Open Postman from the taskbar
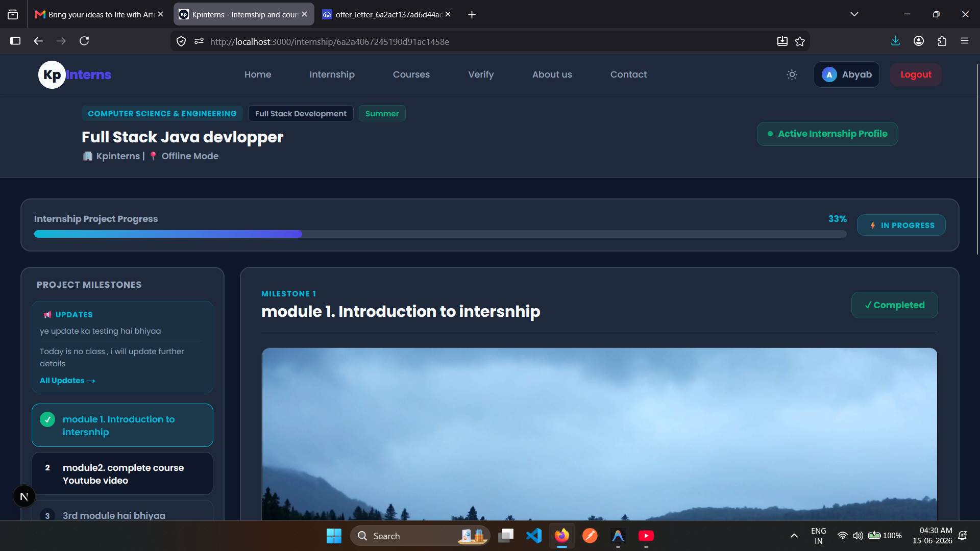The height and width of the screenshot is (551, 980). (590, 536)
